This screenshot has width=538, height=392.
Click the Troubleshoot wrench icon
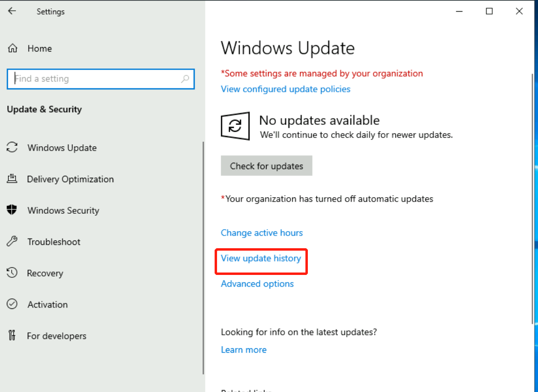tap(12, 241)
